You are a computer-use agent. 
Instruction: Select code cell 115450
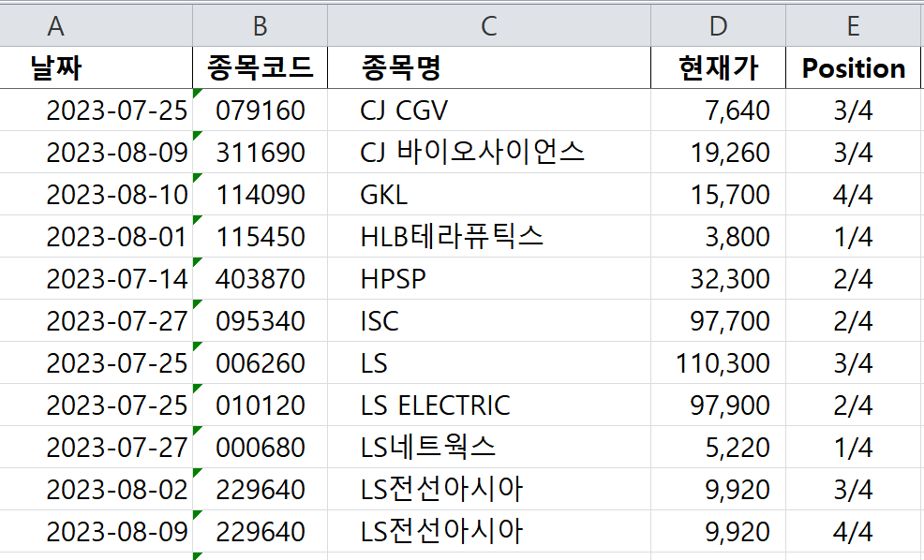(260, 236)
